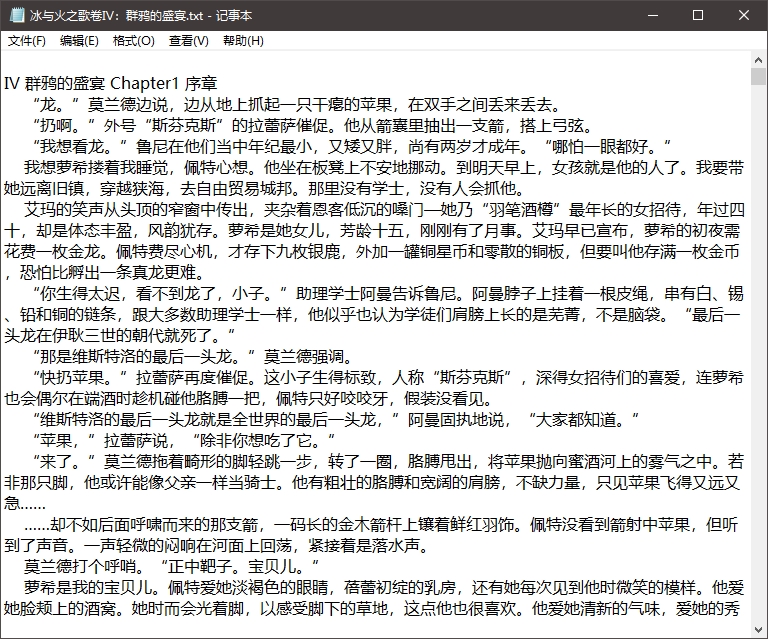
Task: Open the 编辑(E) menu
Action: (79, 41)
